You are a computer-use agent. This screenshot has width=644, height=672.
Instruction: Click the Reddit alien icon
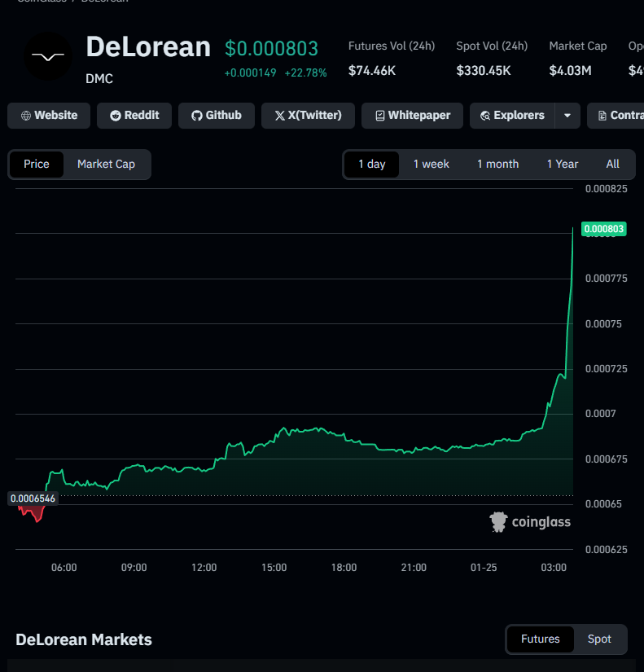click(116, 116)
